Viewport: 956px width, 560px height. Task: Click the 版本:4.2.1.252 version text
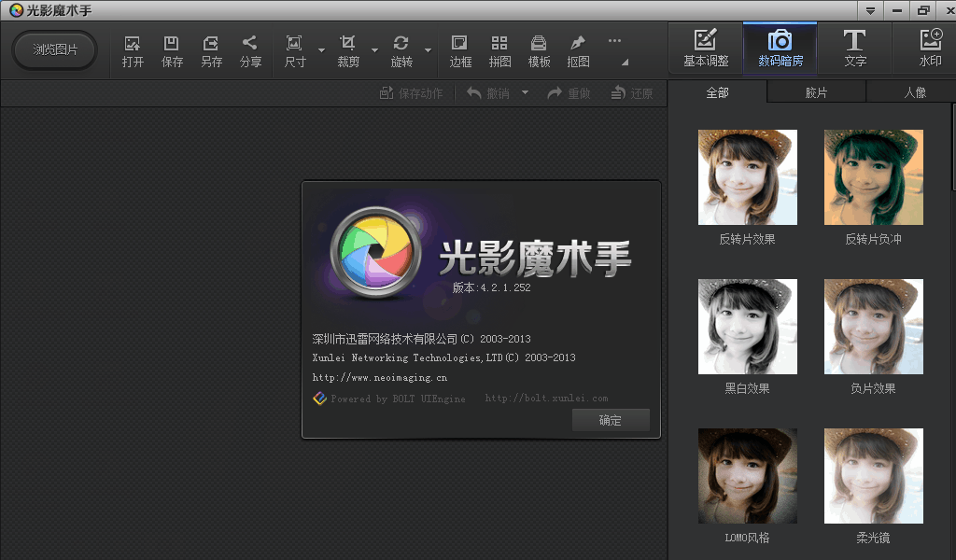coord(491,287)
